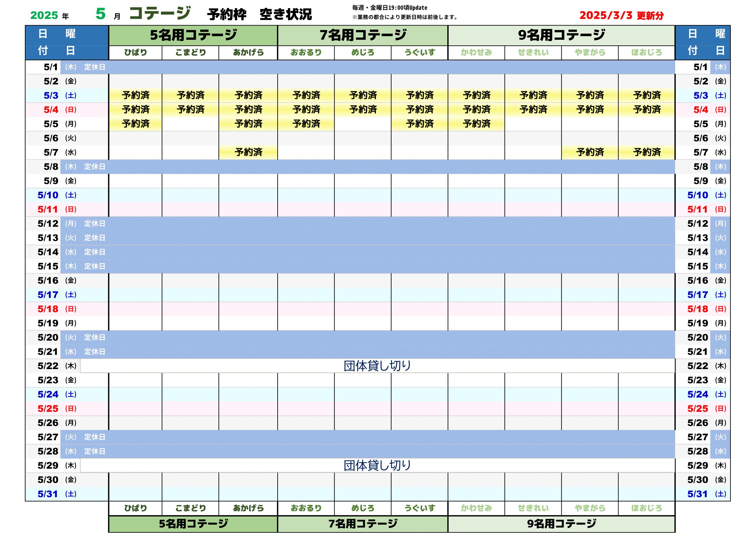Click the top おおるり column header
Image resolution: width=756 pixels, height=535 pixels.
click(x=306, y=53)
